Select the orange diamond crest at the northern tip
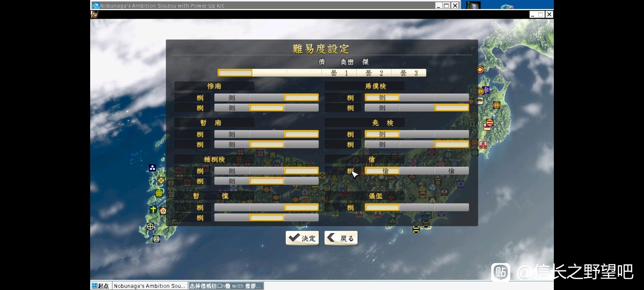Viewport: 644px width, 290px height. coord(480,69)
